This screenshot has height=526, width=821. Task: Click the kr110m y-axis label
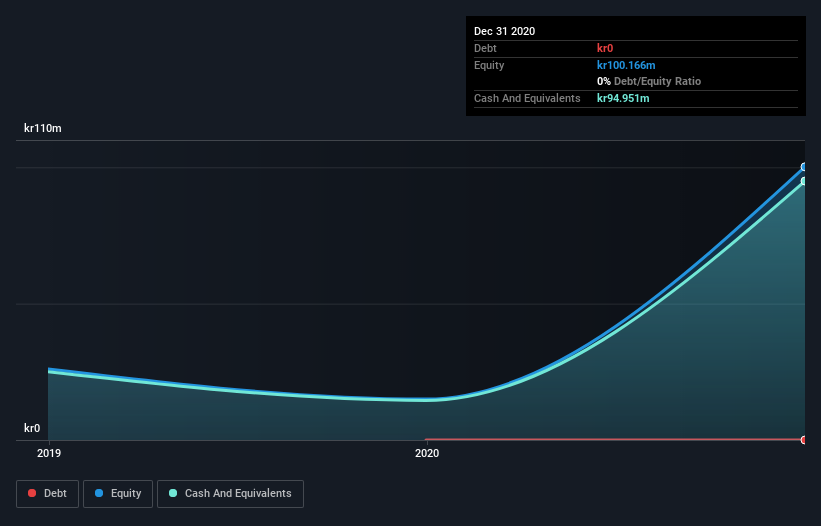43,128
